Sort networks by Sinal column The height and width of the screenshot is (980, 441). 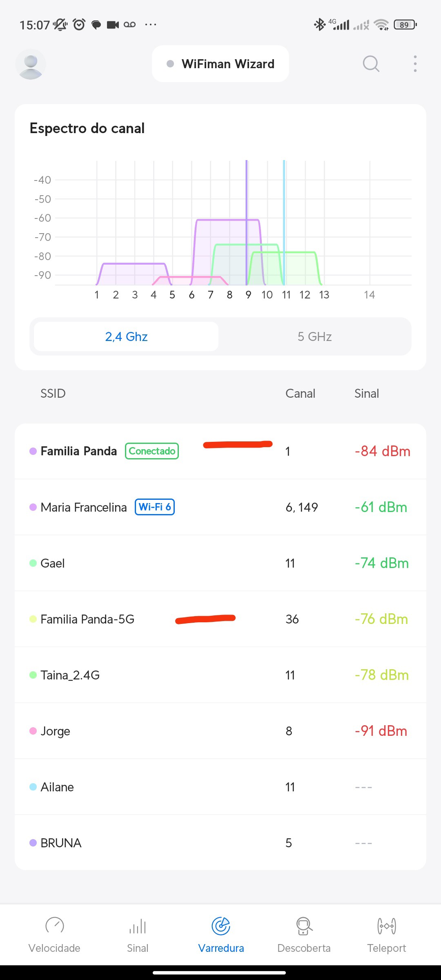366,393
